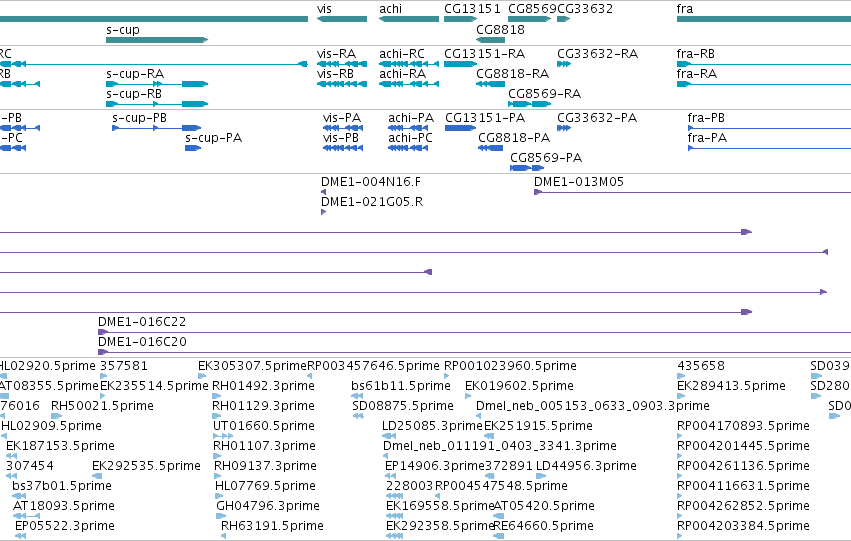851x541 pixels.
Task: Click EST RH01492.3prime
Action: tap(216, 396)
